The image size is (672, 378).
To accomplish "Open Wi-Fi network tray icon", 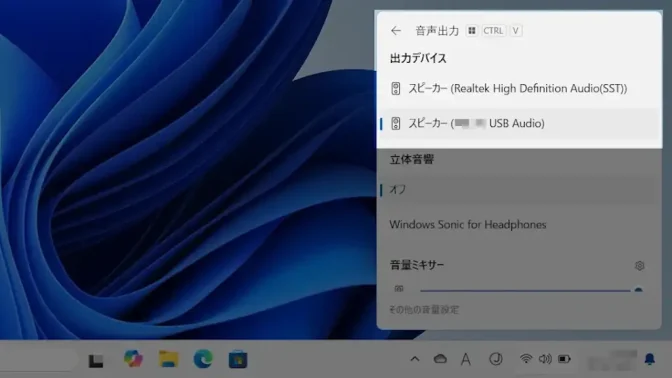I will click(526, 359).
